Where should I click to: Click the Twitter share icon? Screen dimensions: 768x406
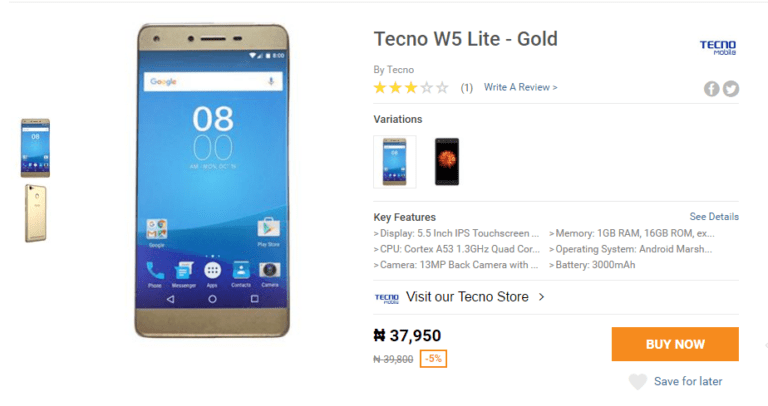pos(731,88)
